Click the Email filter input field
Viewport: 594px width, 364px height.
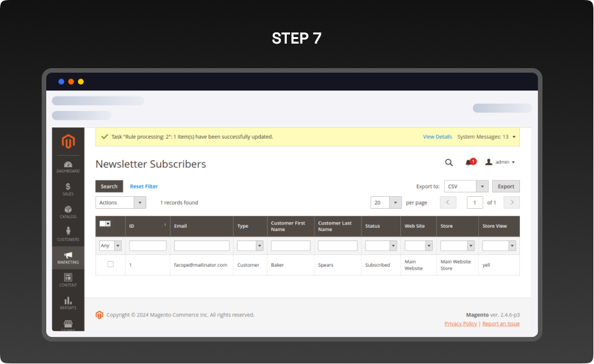pyautogui.click(x=202, y=246)
